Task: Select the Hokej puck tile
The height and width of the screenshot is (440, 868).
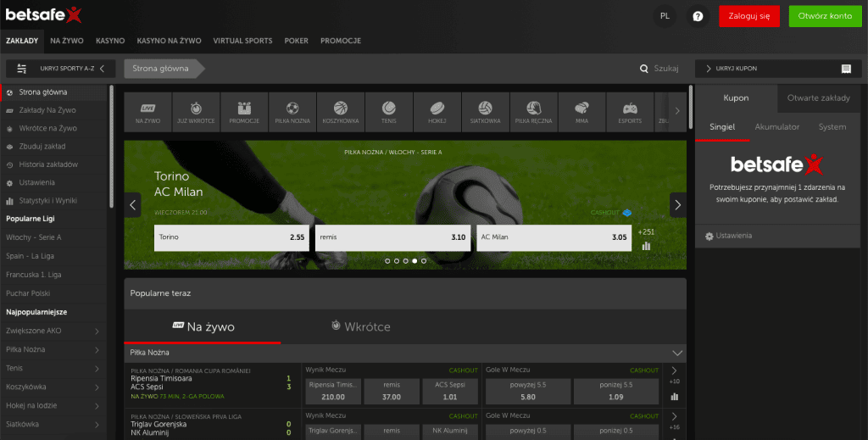Action: pyautogui.click(x=437, y=113)
